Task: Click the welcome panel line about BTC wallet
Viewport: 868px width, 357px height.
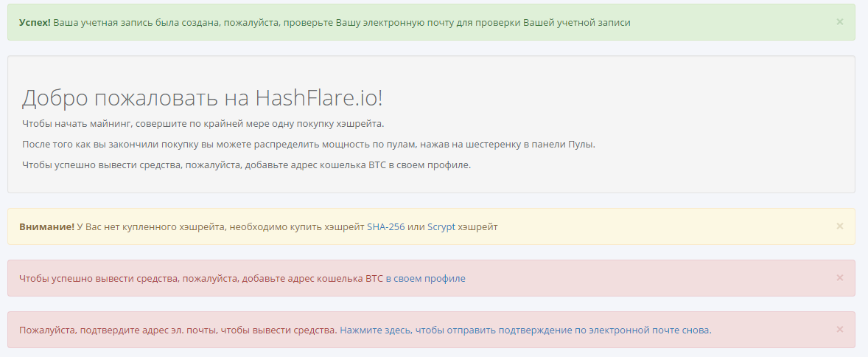Action: 246,164
